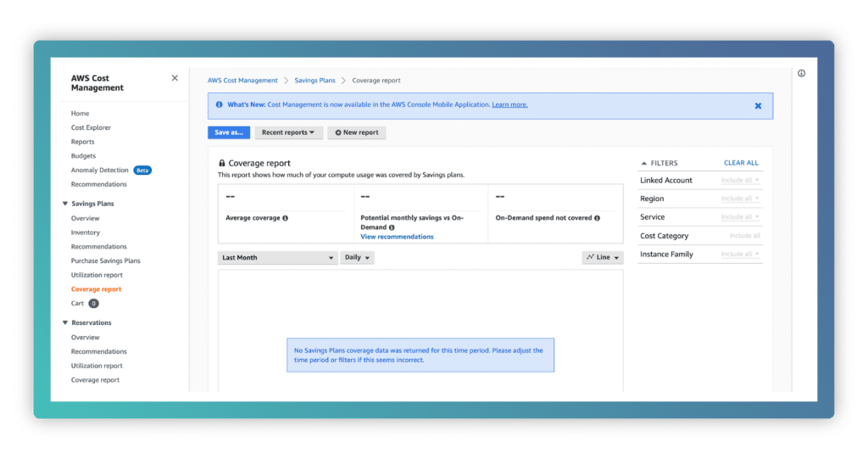Viewport: 868px width, 459px height.
Task: Go to Utilization report under Savings Plans
Action: 97,275
